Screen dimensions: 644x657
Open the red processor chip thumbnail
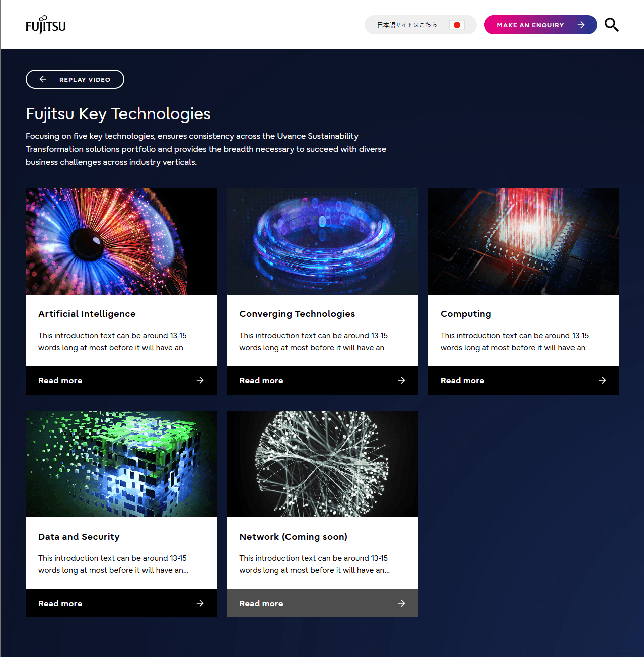pos(523,241)
